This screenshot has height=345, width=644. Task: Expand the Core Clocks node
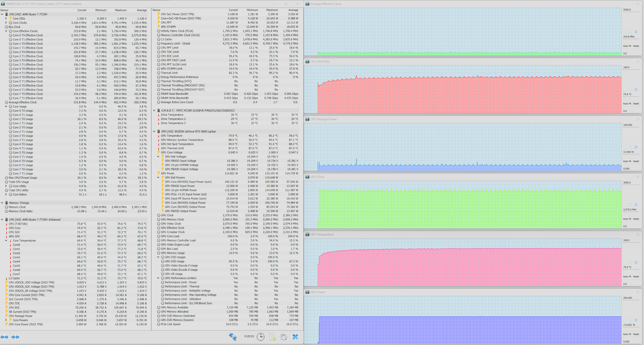coord(6,22)
